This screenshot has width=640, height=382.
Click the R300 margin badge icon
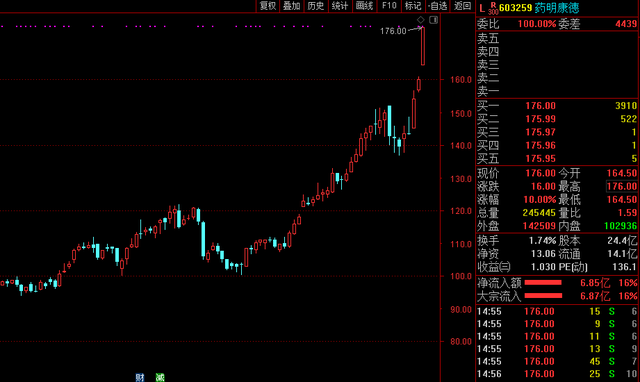[493, 8]
